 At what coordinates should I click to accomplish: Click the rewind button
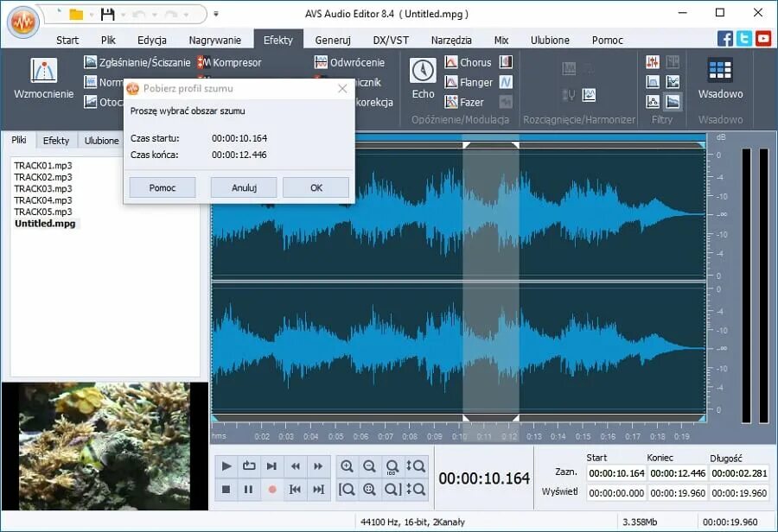click(296, 466)
